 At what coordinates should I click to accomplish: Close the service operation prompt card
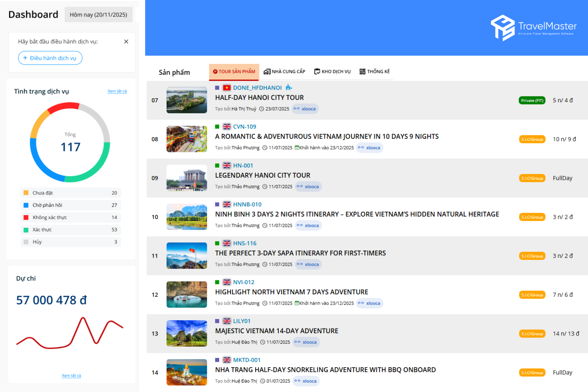click(126, 42)
